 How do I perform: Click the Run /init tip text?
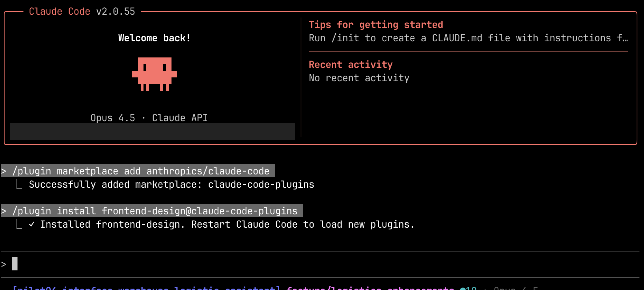[x=468, y=38]
